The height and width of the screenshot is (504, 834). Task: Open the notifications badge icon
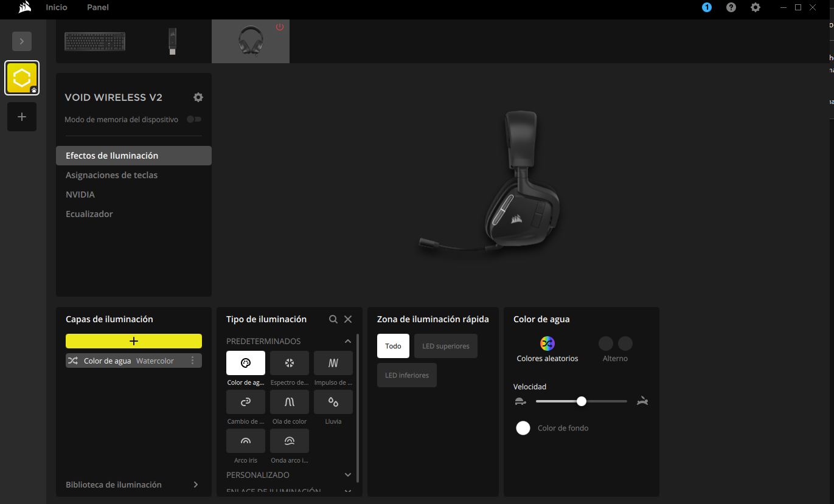point(706,7)
